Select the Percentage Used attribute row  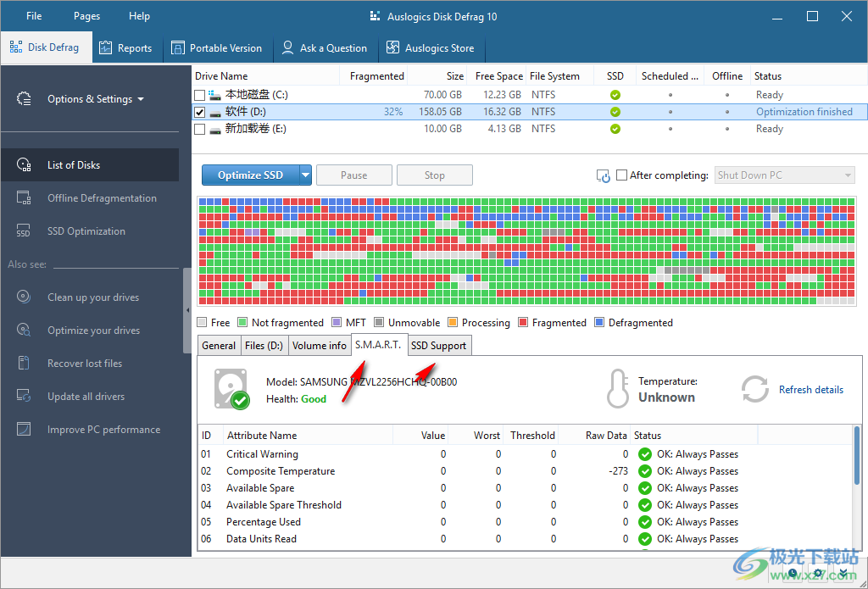click(x=525, y=522)
